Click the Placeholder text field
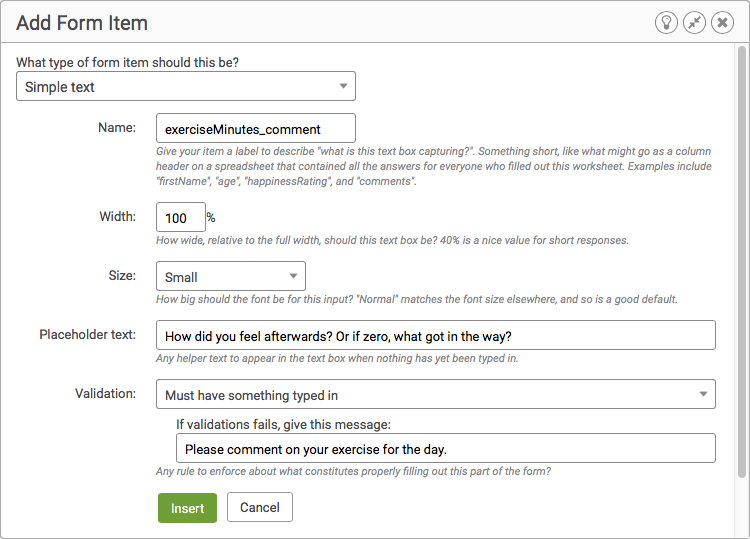 [436, 335]
